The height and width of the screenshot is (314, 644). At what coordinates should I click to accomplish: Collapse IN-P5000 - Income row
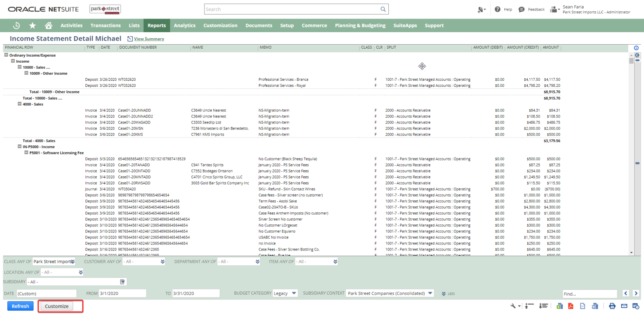(19, 146)
